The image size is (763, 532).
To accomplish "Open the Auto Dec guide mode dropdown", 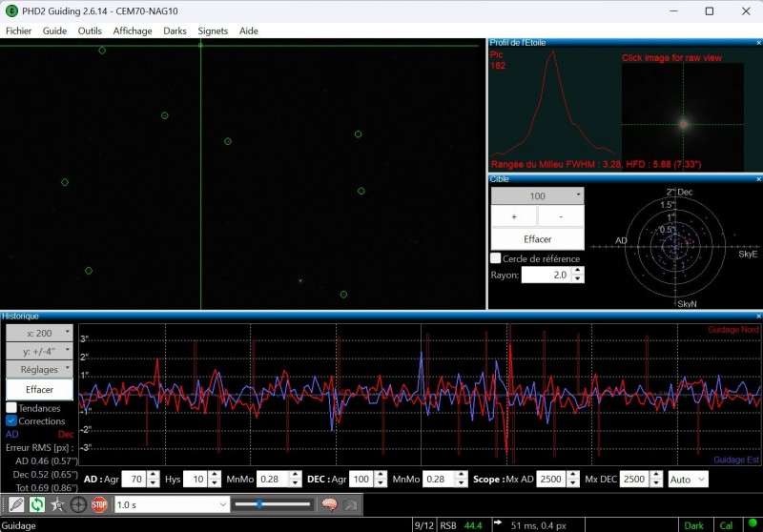I will (688, 479).
